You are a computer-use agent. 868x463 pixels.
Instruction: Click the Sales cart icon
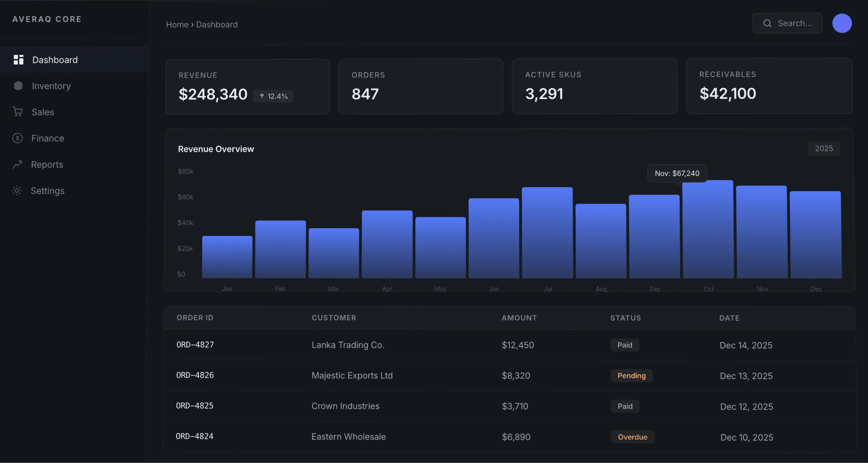(18, 112)
